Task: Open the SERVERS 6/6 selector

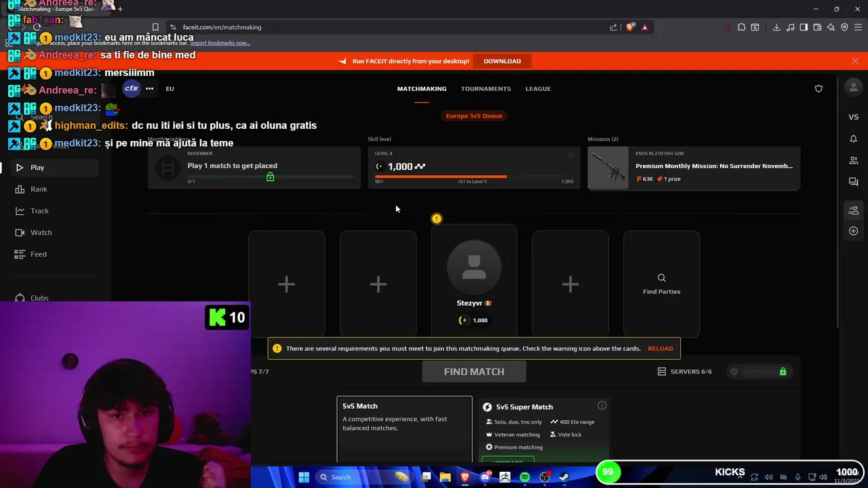Action: click(685, 371)
